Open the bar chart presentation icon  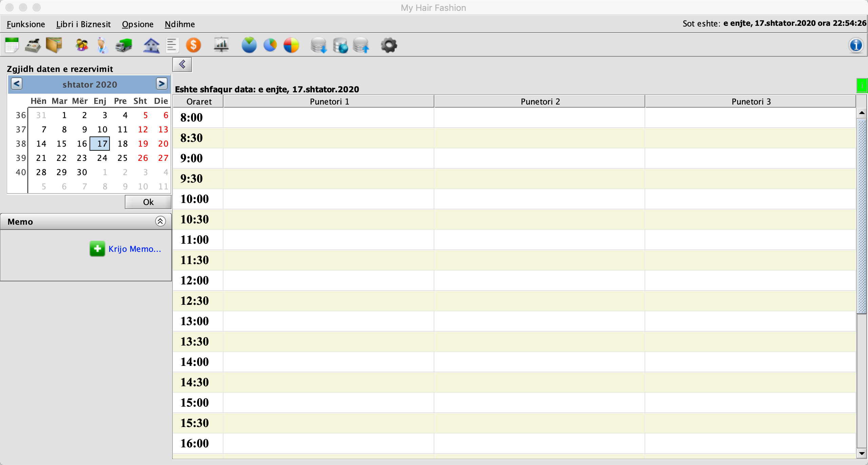point(221,45)
